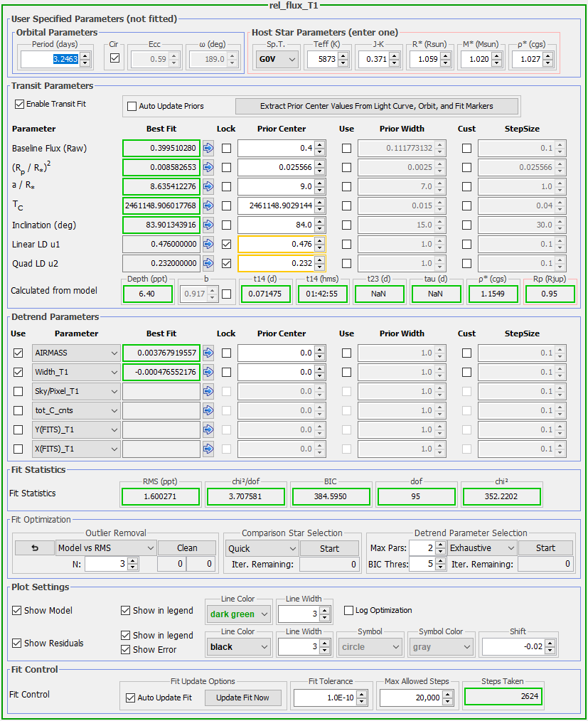588x721 pixels.
Task: Uncheck the Cir circular orbit checkbox
Action: pyautogui.click(x=114, y=59)
